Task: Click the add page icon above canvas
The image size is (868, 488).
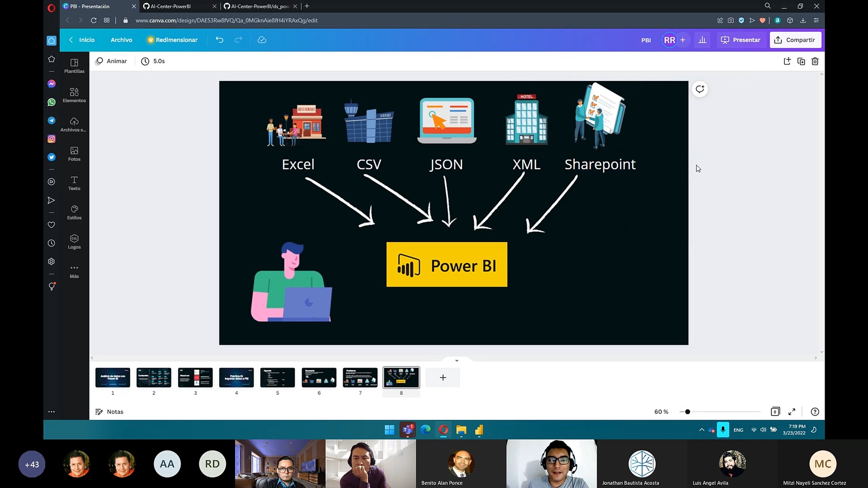Action: (x=787, y=61)
